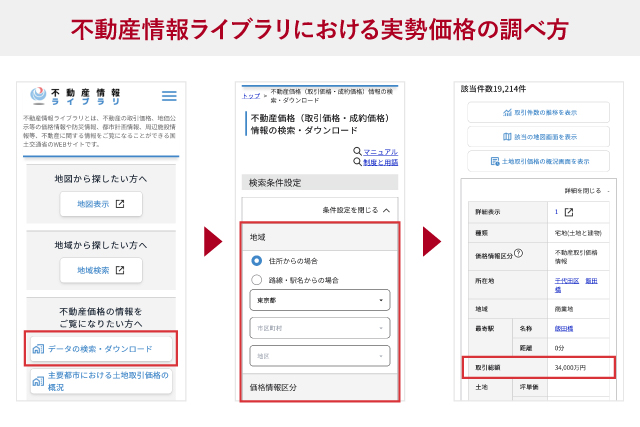Click the 坪単価 label cell

[529, 387]
